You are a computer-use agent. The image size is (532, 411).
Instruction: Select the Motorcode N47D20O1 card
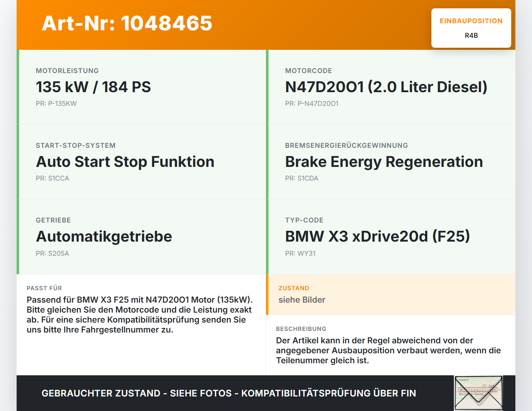pos(391,87)
